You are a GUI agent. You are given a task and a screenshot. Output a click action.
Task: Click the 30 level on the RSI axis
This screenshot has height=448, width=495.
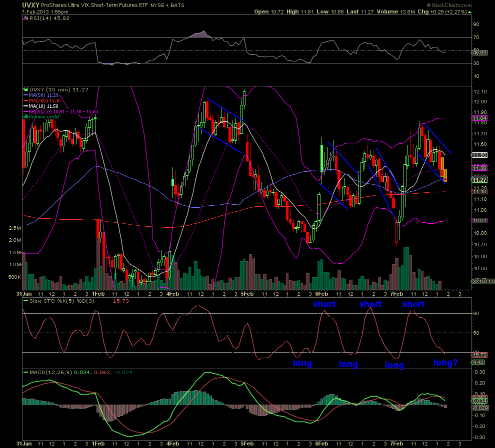(x=476, y=63)
